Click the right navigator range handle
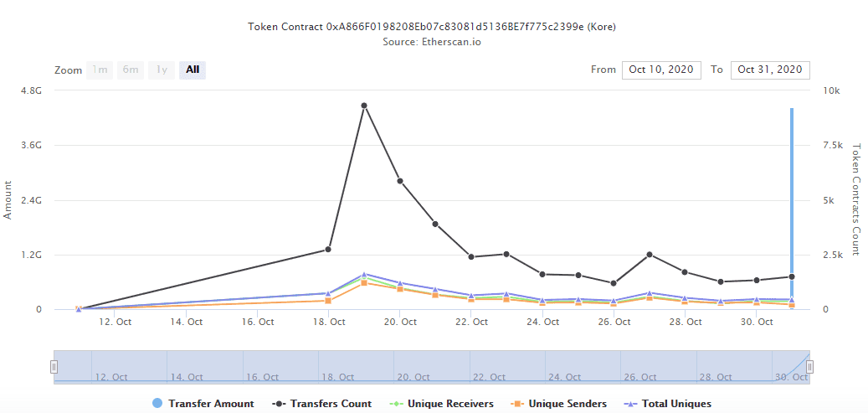This screenshot has height=413, width=868. coord(809,366)
